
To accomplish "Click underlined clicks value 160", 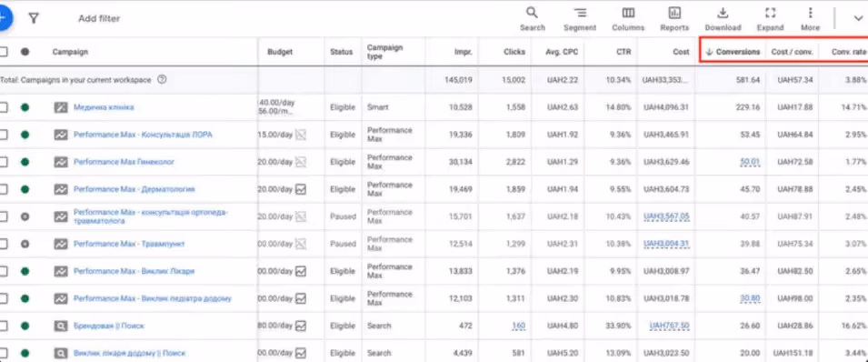I will click(x=519, y=326).
